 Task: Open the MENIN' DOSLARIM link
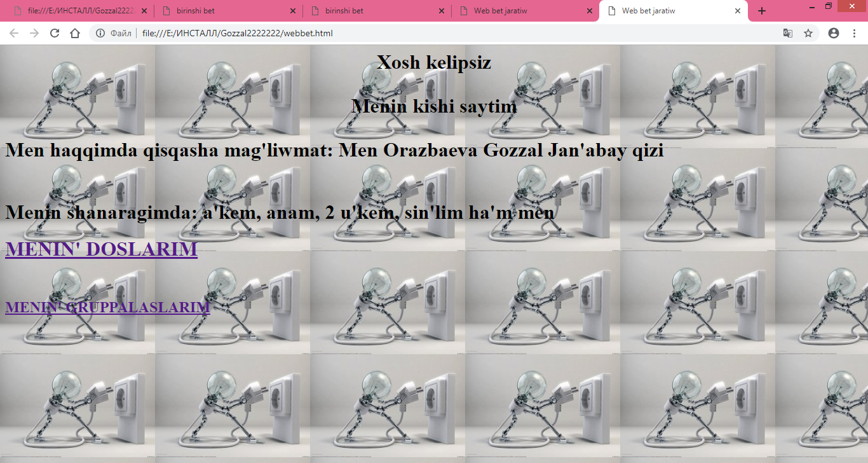(101, 249)
